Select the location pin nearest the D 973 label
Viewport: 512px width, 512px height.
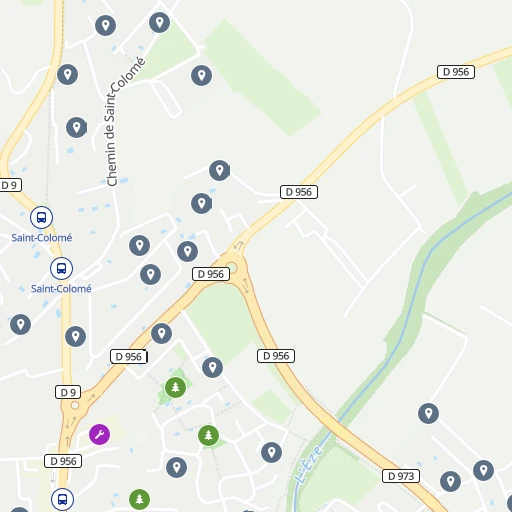450,481
